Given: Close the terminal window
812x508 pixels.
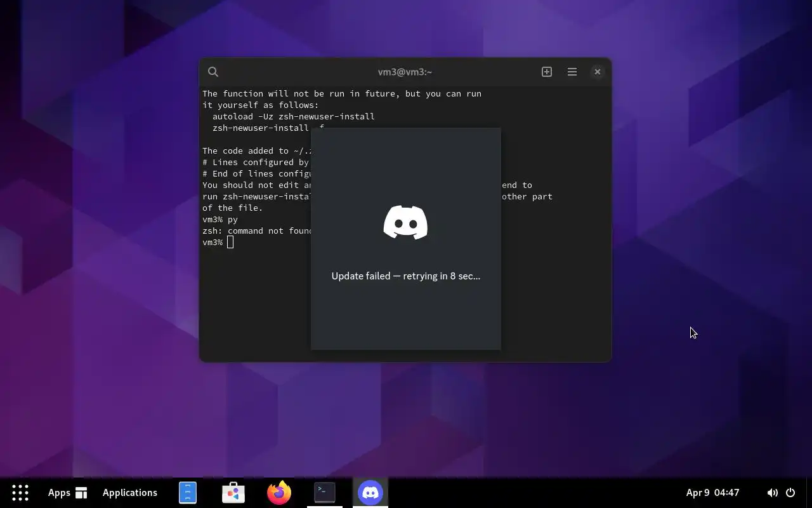Looking at the screenshot, I should [x=597, y=72].
